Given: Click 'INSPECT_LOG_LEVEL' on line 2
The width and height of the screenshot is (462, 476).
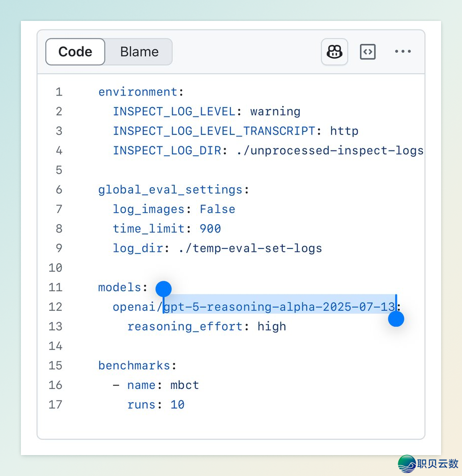Looking at the screenshot, I should tap(174, 112).
